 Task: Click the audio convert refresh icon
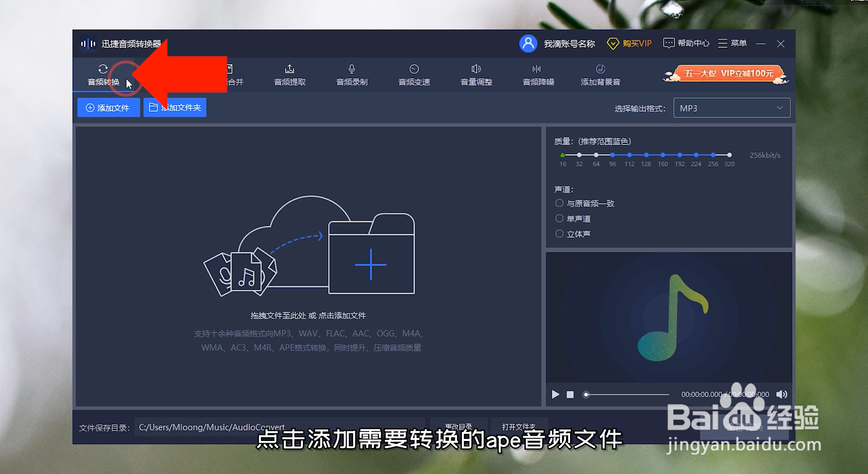click(103, 69)
